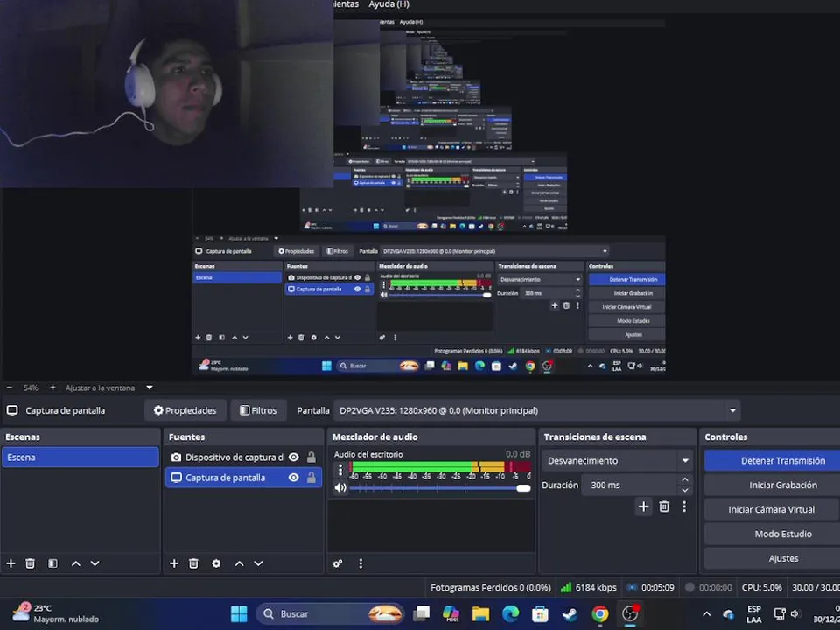Lock the Captura de pantalla source

coord(311,478)
